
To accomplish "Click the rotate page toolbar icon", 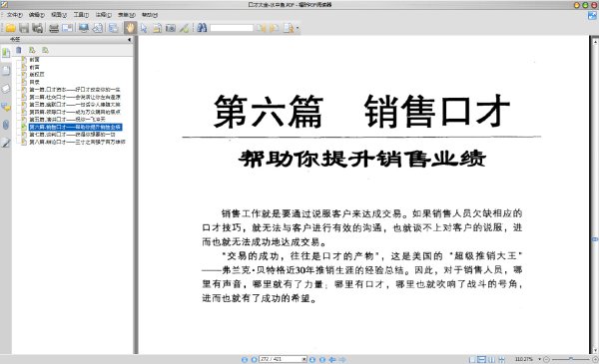I will coord(98,28).
